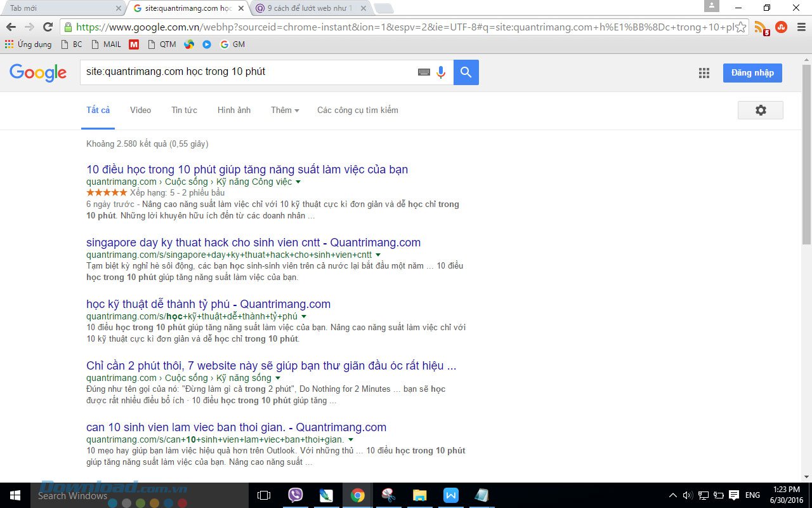The image size is (812, 508).
Task: Open the volume control in system tray
Action: (x=688, y=495)
